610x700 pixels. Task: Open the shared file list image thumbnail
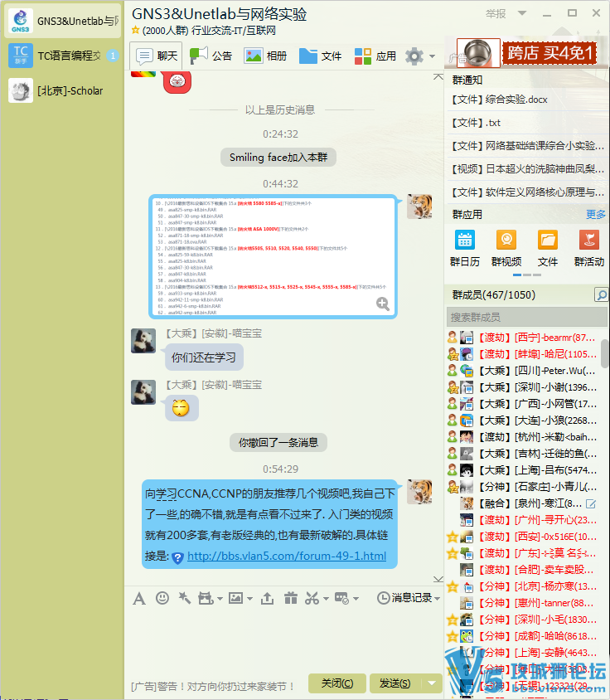tap(273, 257)
